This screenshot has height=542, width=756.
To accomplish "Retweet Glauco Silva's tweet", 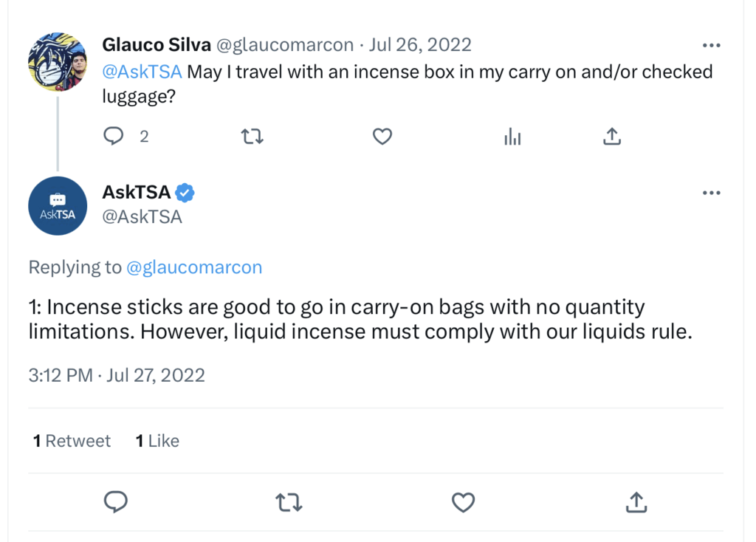I will pyautogui.click(x=252, y=137).
